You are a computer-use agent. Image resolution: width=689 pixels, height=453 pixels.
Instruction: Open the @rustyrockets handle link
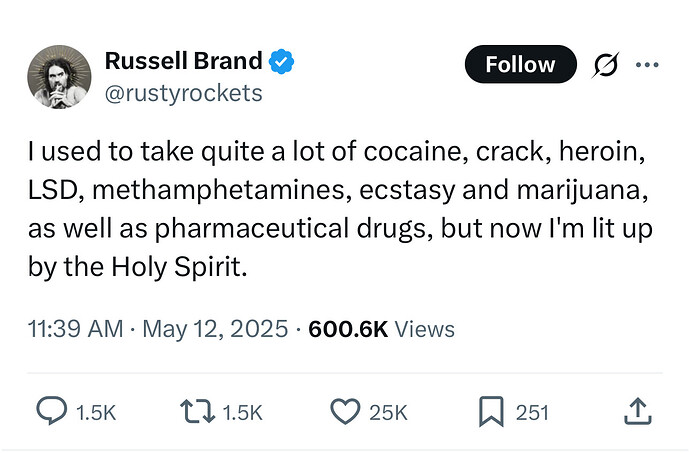(x=183, y=93)
